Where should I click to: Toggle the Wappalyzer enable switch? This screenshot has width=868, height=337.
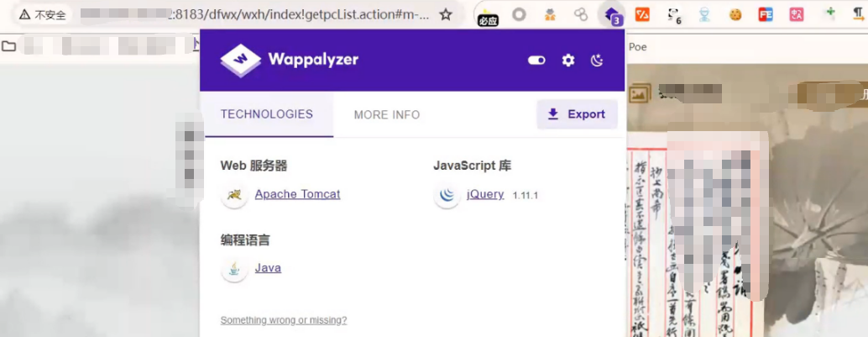(536, 61)
